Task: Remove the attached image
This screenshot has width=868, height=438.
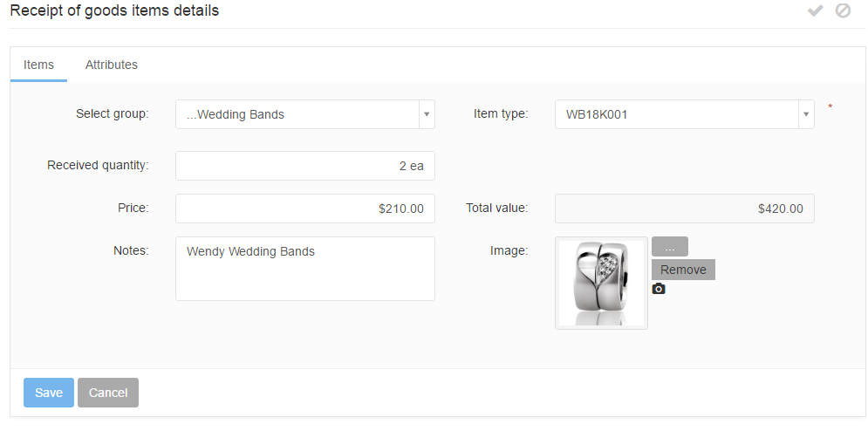Action: (x=683, y=270)
